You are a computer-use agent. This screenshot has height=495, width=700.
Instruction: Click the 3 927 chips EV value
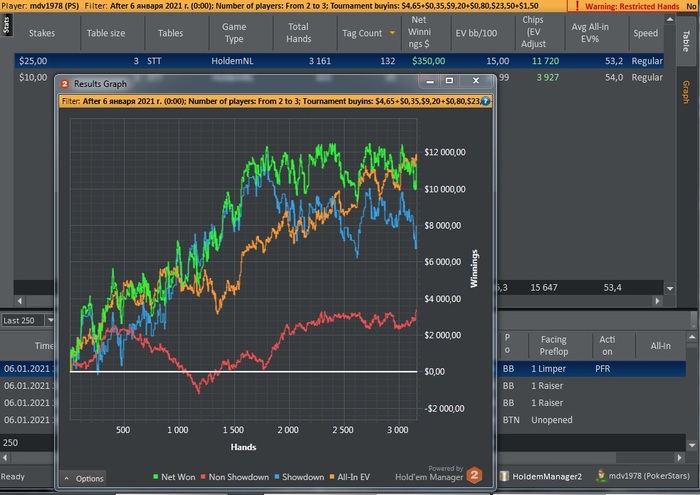(x=548, y=77)
